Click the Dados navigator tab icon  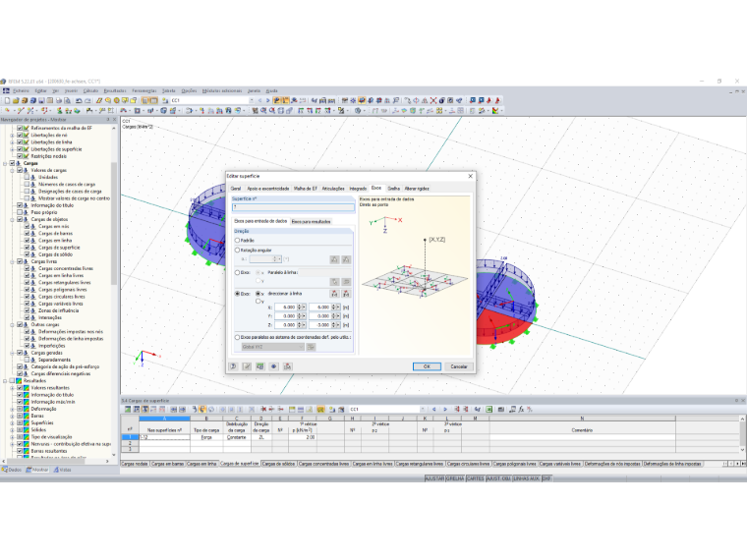tap(4, 470)
